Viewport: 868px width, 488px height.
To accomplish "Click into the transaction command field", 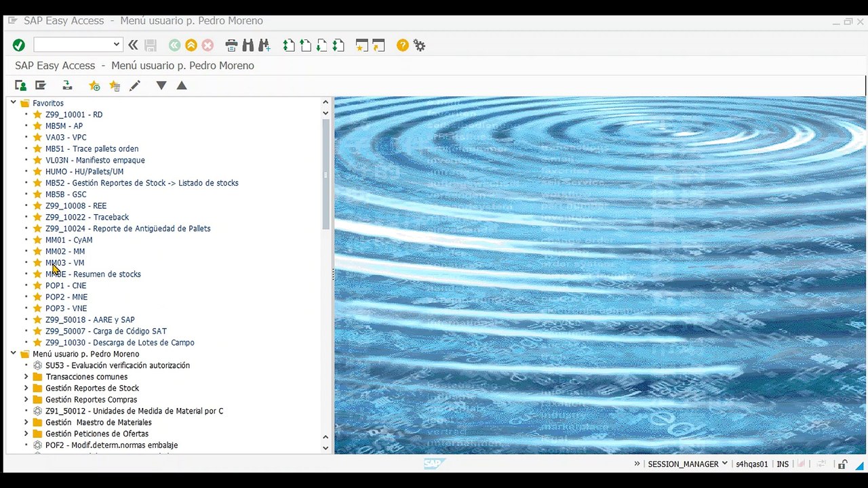I will 72,45.
